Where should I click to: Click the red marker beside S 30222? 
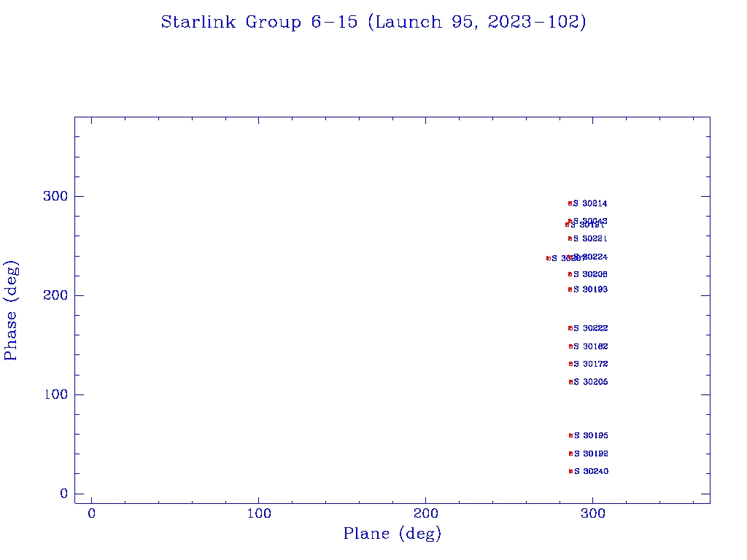click(x=570, y=328)
